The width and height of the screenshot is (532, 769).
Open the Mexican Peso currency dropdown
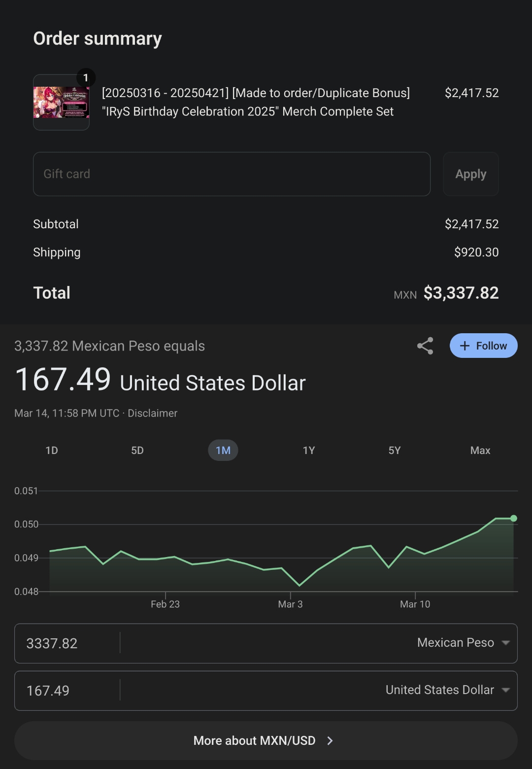click(463, 643)
